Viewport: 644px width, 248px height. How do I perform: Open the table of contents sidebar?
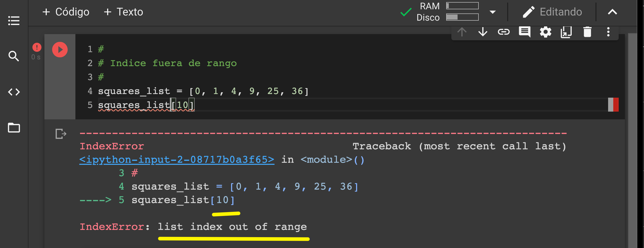click(14, 21)
